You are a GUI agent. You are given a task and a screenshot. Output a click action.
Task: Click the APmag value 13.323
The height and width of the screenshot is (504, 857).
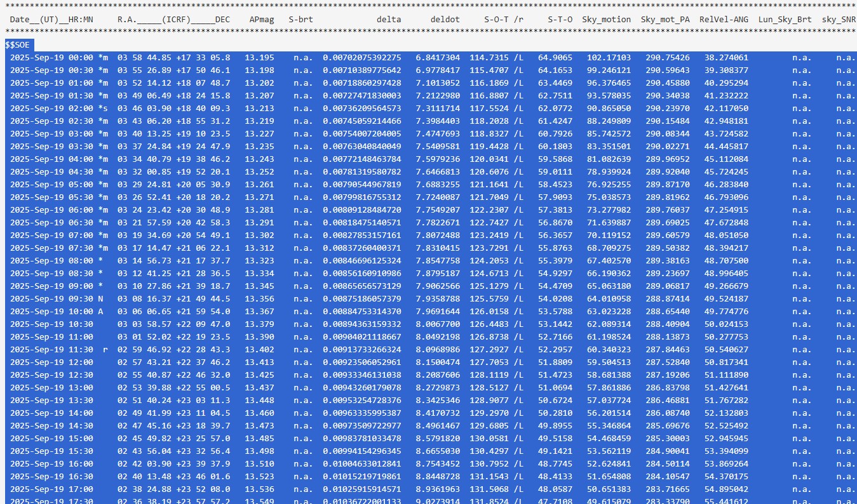259,261
